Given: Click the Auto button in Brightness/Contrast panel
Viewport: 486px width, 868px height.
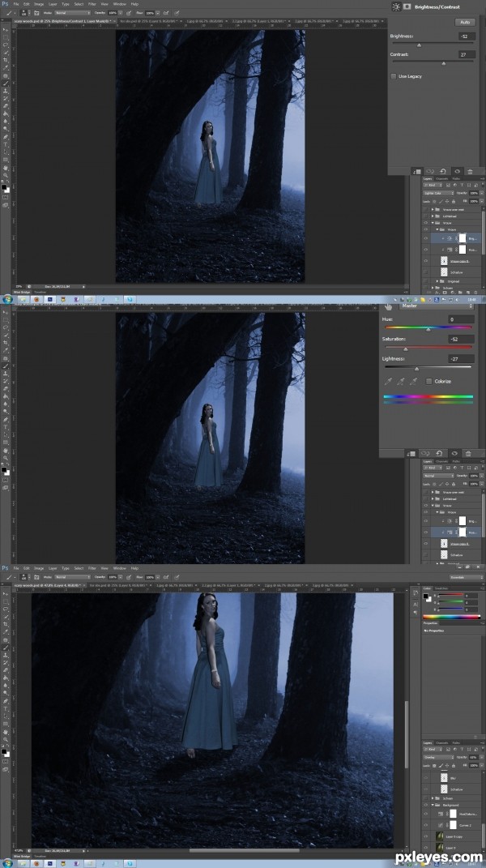Looking at the screenshot, I should click(x=464, y=22).
